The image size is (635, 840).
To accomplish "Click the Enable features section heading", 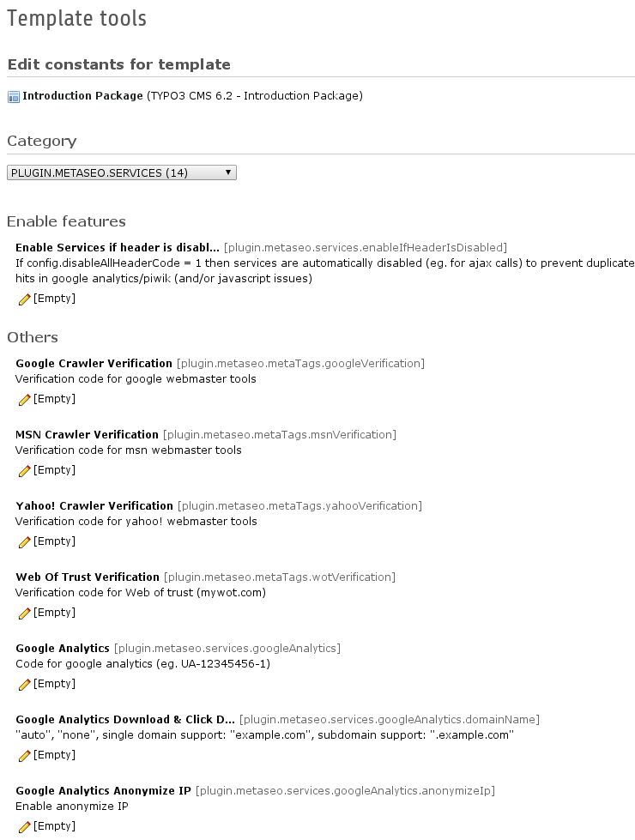I will 66,221.
